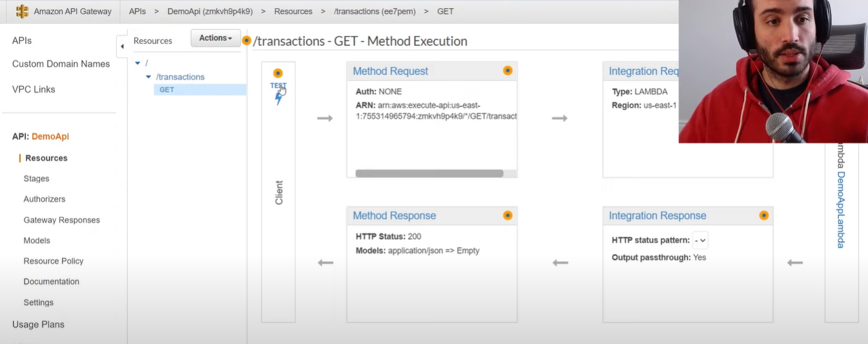Click 'Region: us-east-1' text
The width and height of the screenshot is (868, 344).
(x=644, y=105)
